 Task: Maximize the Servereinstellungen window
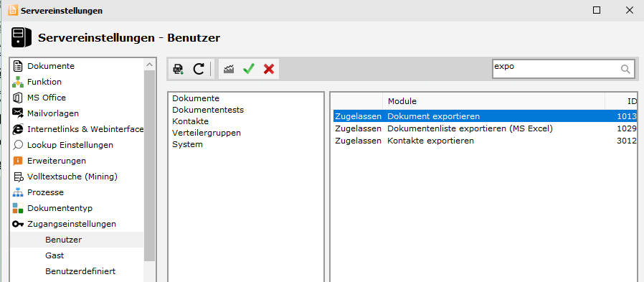click(597, 10)
